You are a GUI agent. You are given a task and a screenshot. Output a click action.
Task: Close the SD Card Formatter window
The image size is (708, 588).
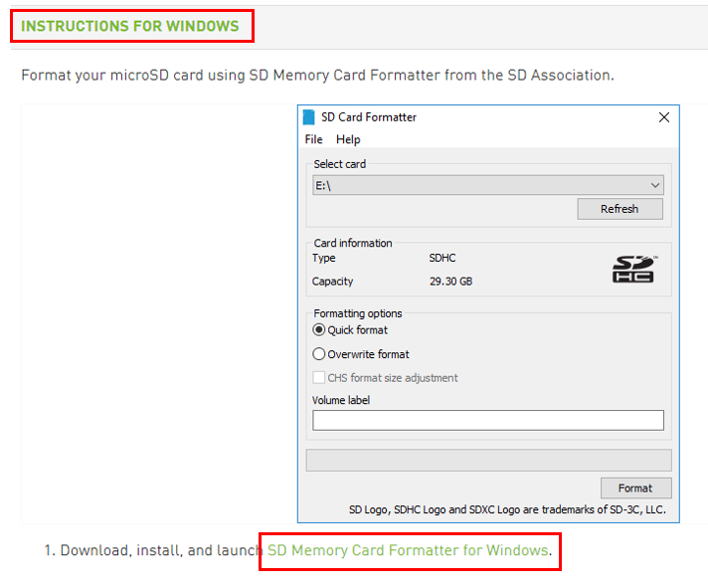(664, 117)
